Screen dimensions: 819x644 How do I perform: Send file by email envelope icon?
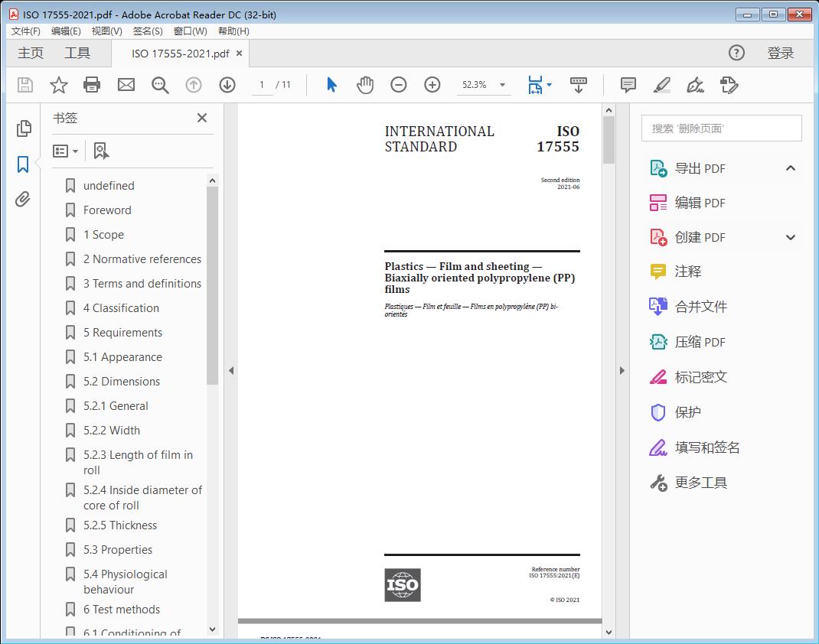[x=126, y=85]
